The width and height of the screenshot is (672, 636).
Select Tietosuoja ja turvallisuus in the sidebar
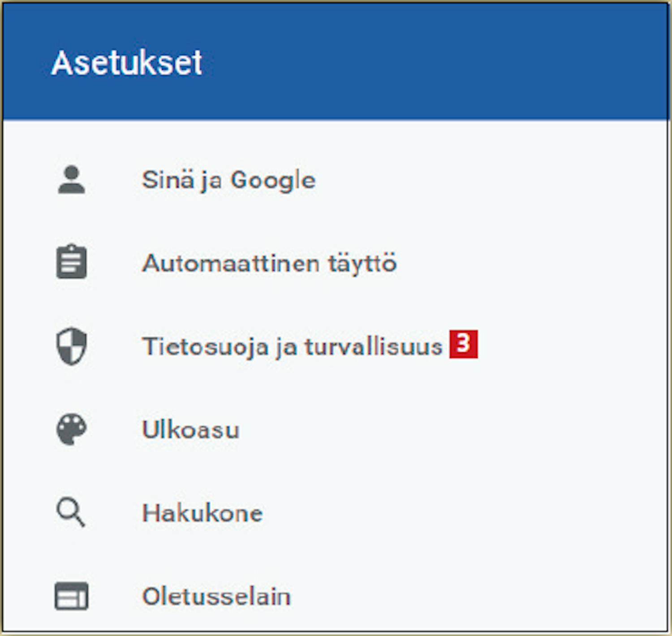(293, 346)
